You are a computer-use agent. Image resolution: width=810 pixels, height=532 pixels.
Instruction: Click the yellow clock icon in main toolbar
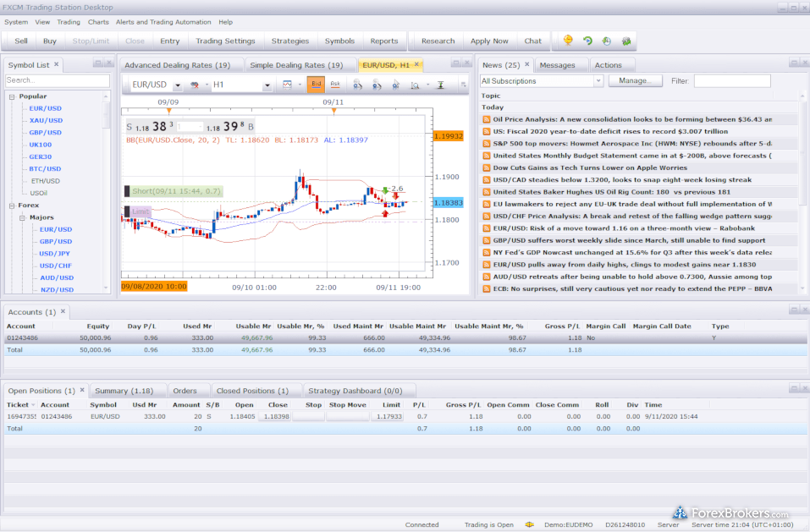click(x=568, y=41)
